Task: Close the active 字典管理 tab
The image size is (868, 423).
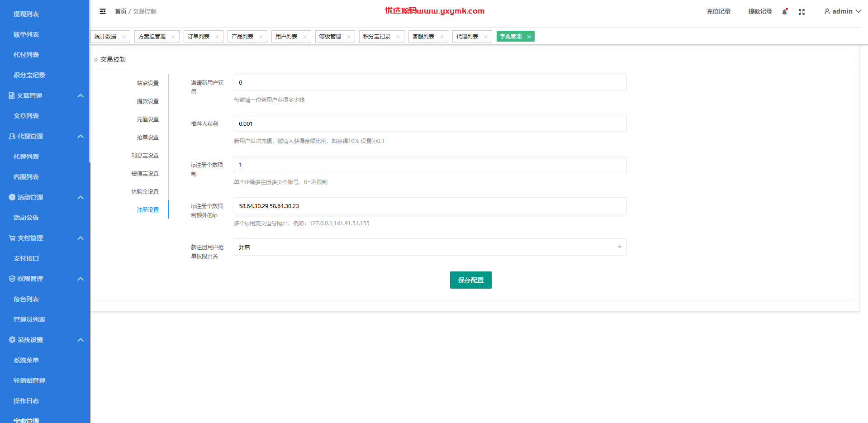Action: [529, 37]
